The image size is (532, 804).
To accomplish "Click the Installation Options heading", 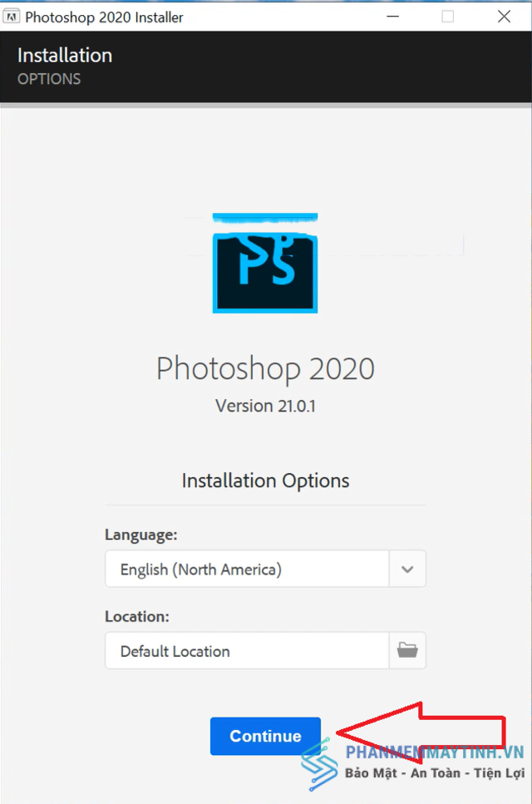I will (x=265, y=481).
